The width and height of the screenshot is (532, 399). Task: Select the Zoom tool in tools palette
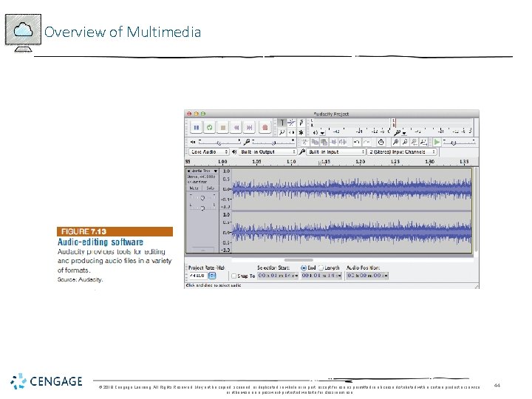282,132
